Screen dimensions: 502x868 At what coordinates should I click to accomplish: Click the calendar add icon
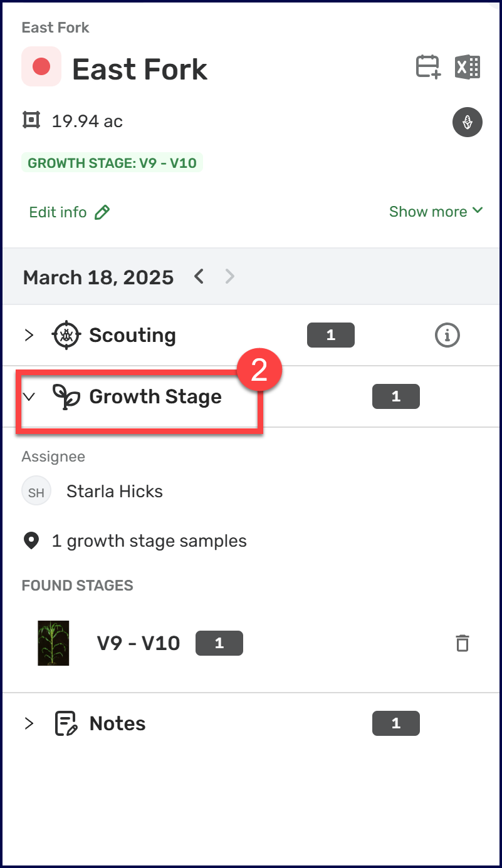pyautogui.click(x=429, y=67)
